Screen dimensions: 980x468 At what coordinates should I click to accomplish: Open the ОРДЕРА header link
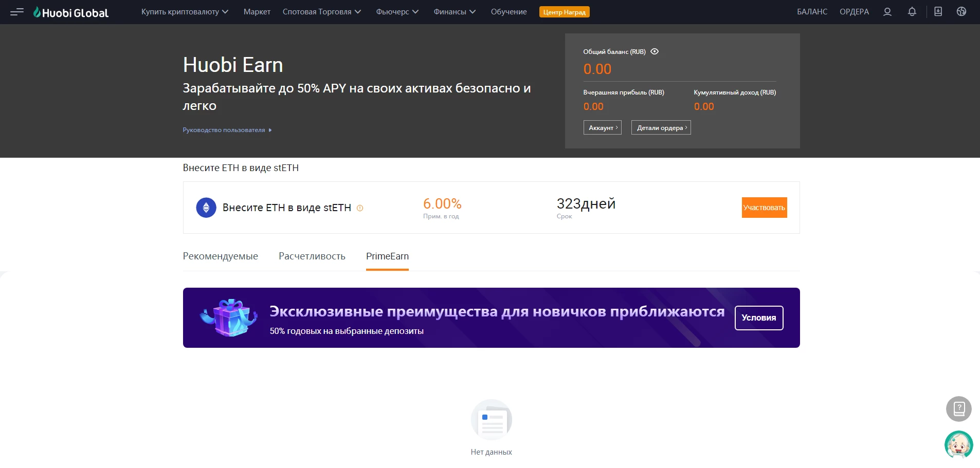[x=854, y=12]
